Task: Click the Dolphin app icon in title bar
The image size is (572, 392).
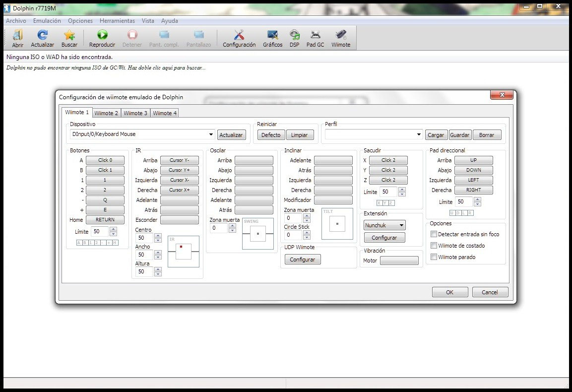Action: (7, 8)
